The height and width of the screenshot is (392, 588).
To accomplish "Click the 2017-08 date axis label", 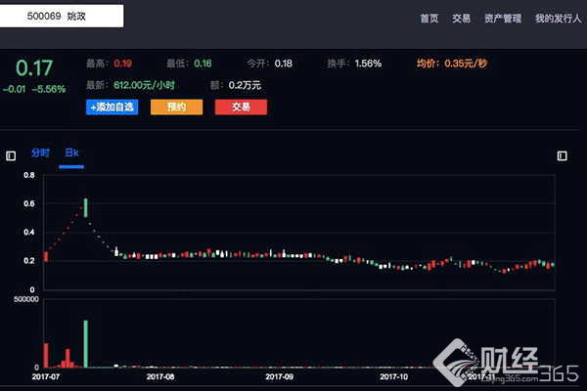I will (x=160, y=376).
